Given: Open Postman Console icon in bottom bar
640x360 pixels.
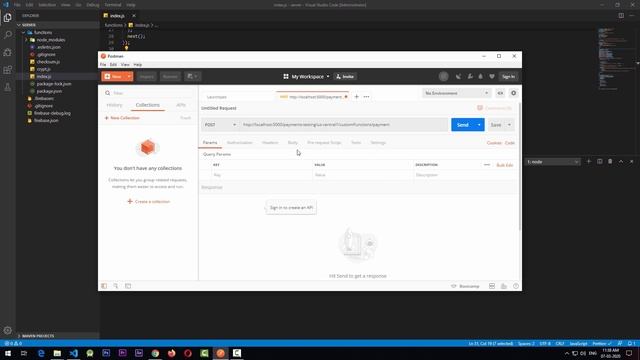Looking at the screenshot, I should tap(128, 286).
